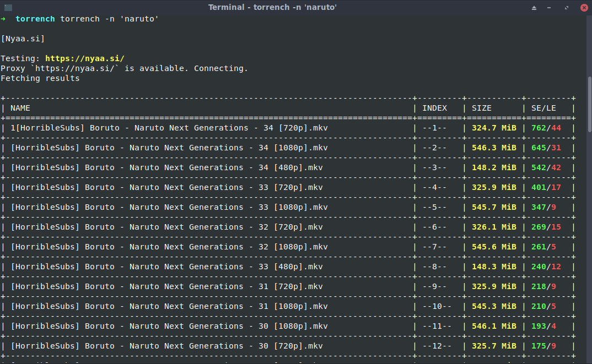Click index cell --8--

tap(434, 267)
